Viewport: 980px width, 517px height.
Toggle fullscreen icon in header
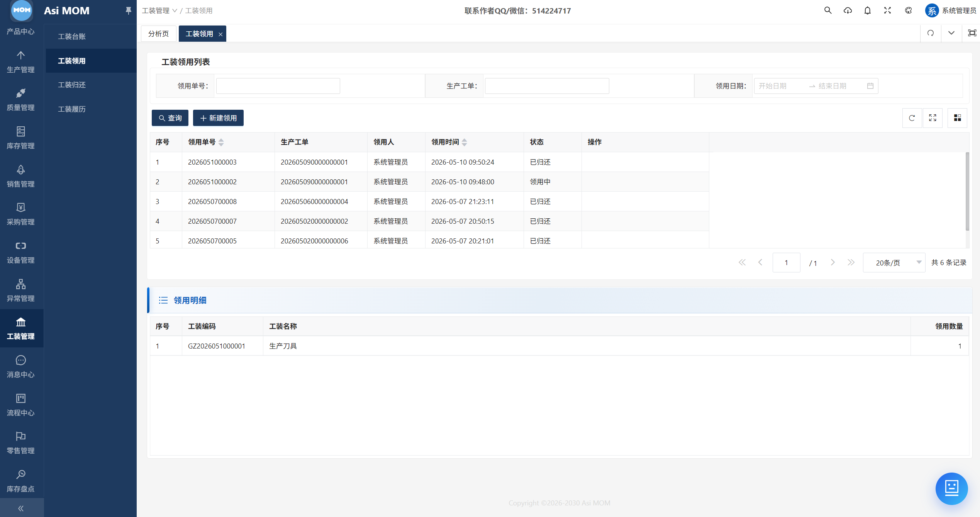[x=888, y=10]
